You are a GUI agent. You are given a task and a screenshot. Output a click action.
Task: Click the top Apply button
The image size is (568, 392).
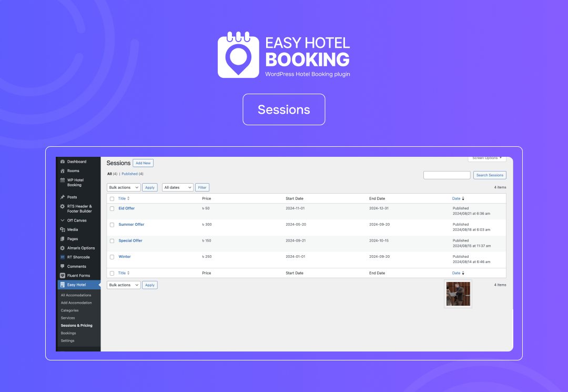pyautogui.click(x=149, y=187)
